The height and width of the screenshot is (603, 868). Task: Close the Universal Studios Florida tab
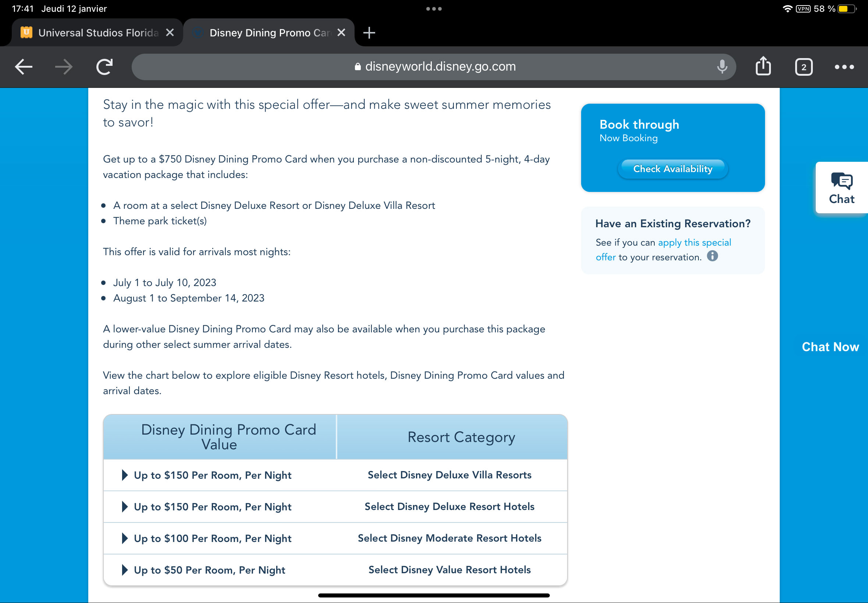pos(170,32)
